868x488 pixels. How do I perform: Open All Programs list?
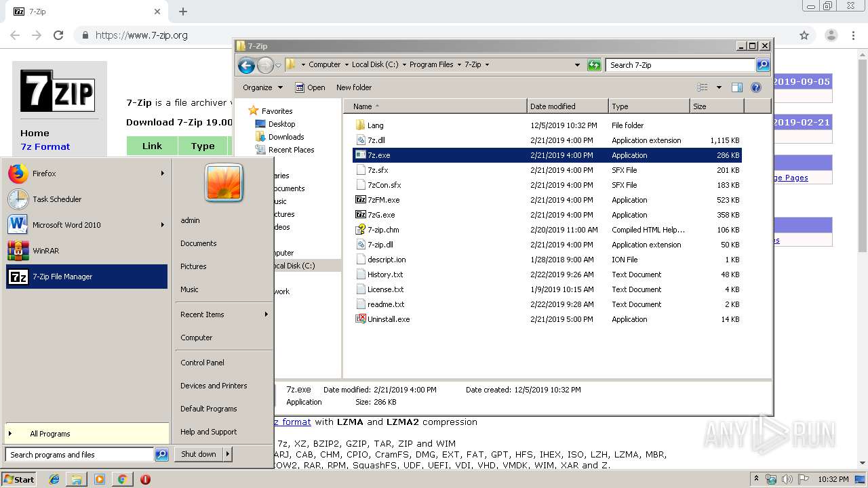(86, 434)
